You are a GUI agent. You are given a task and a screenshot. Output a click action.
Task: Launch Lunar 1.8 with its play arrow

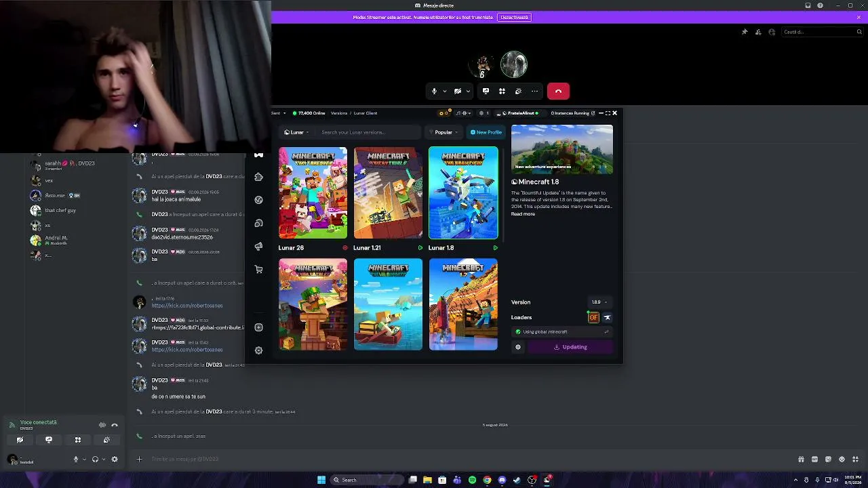[495, 248]
